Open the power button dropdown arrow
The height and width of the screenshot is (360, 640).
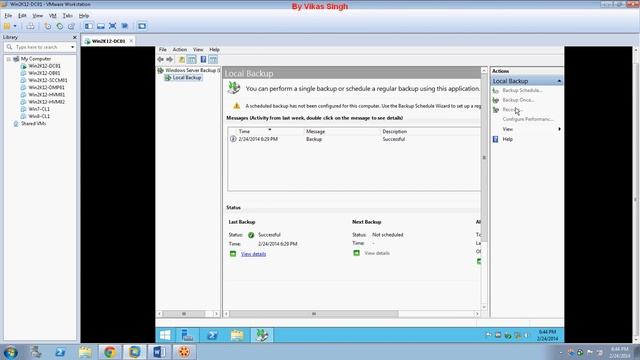(15, 26)
